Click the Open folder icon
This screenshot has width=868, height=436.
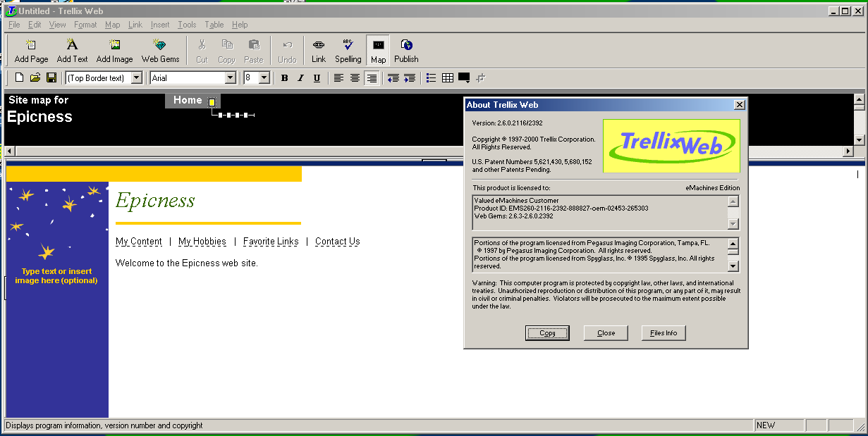35,78
